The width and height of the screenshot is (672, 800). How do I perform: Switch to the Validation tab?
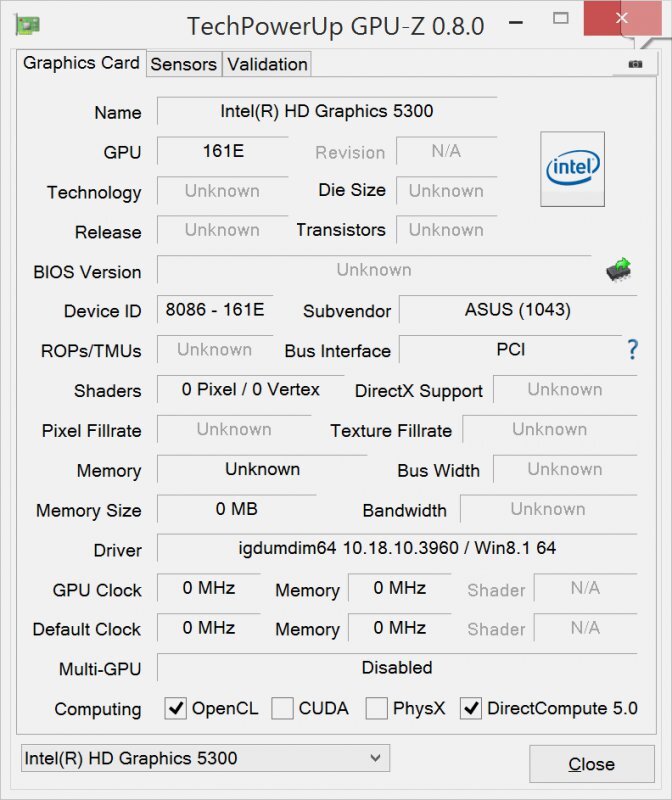point(267,64)
